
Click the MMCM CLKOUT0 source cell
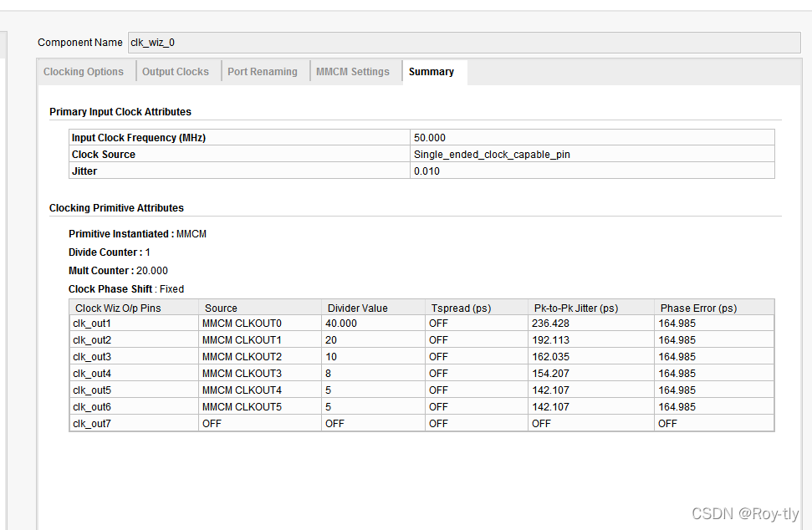click(260, 324)
